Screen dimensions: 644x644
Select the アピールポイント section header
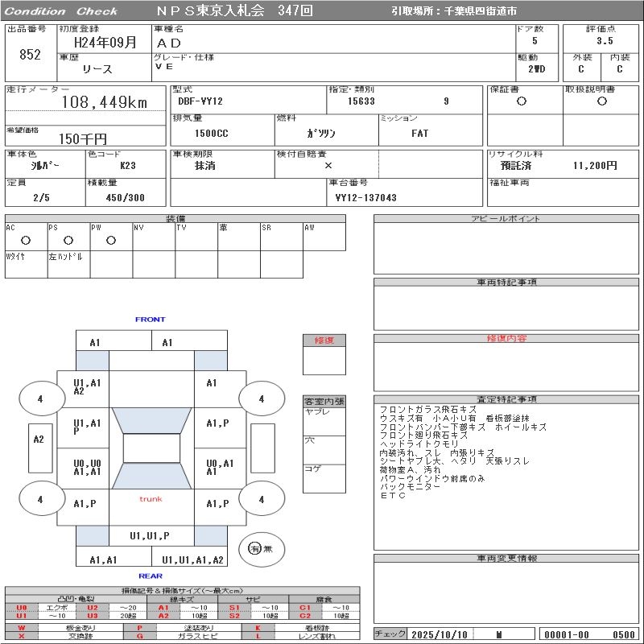coord(507,219)
